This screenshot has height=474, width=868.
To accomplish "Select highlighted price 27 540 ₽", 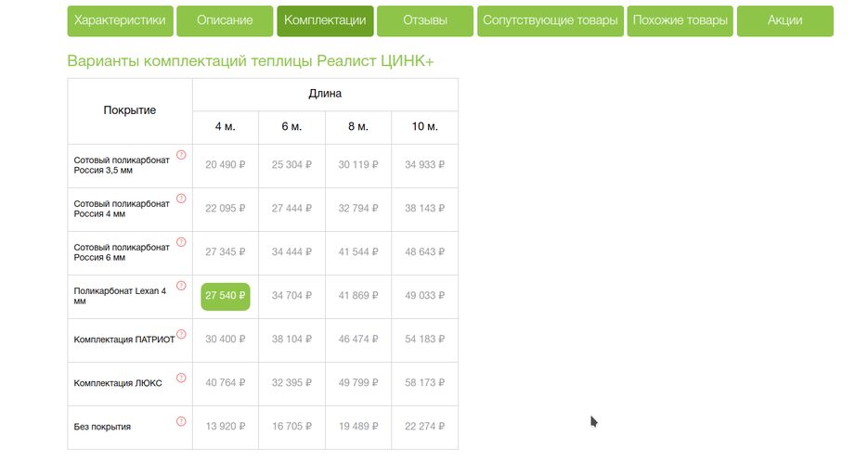I will pos(225,296).
